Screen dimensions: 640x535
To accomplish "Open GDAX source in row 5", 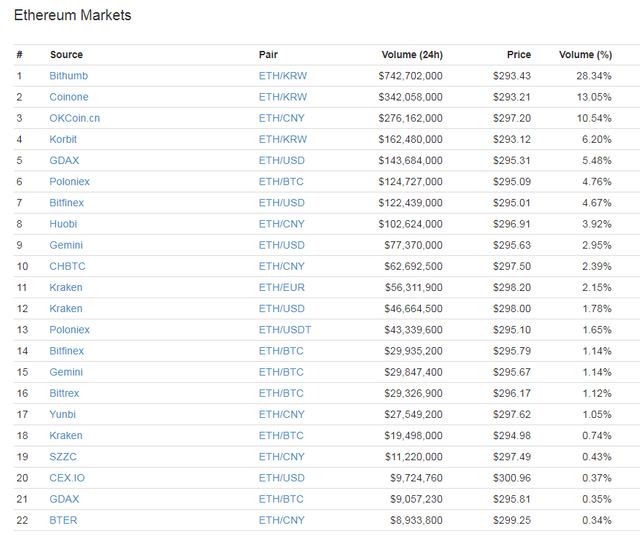I will pos(64,161).
